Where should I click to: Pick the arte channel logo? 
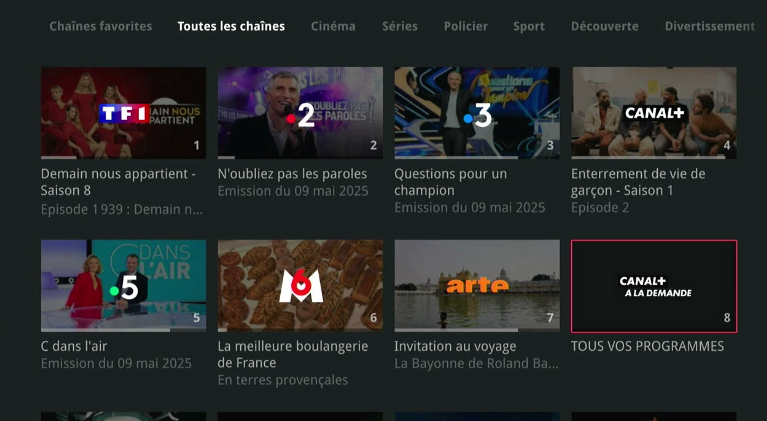[477, 285]
